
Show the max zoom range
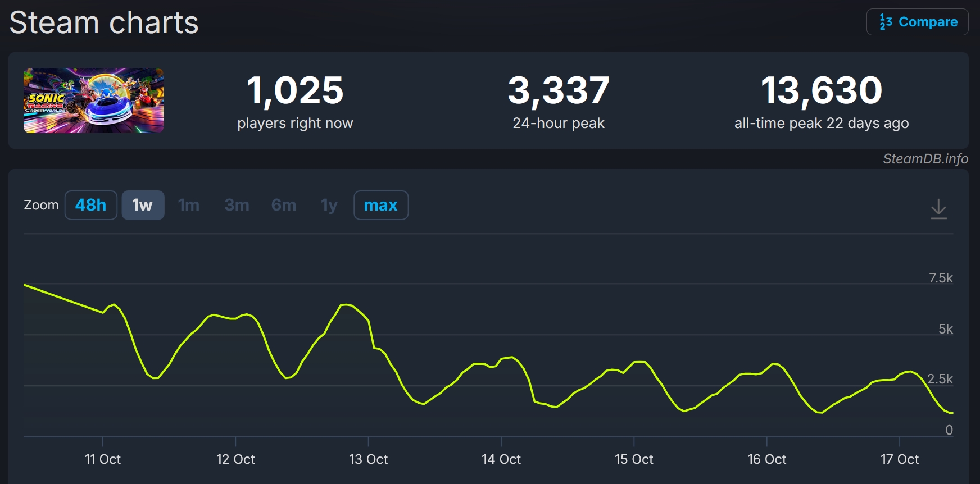pyautogui.click(x=381, y=205)
